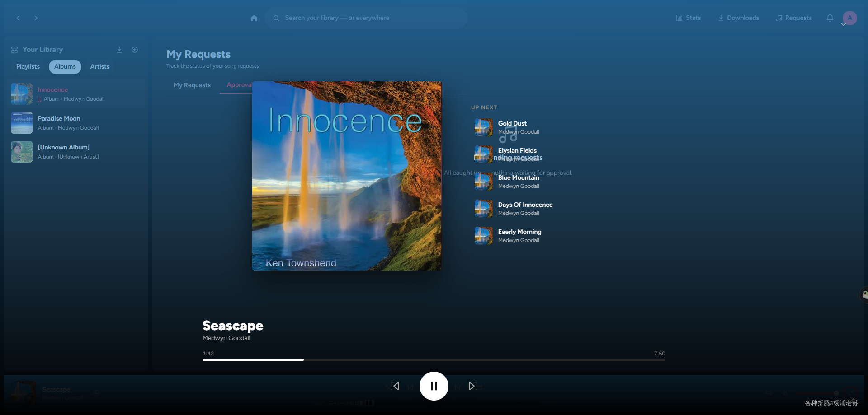
Task: Go forward with the right arrow
Action: coord(36,18)
